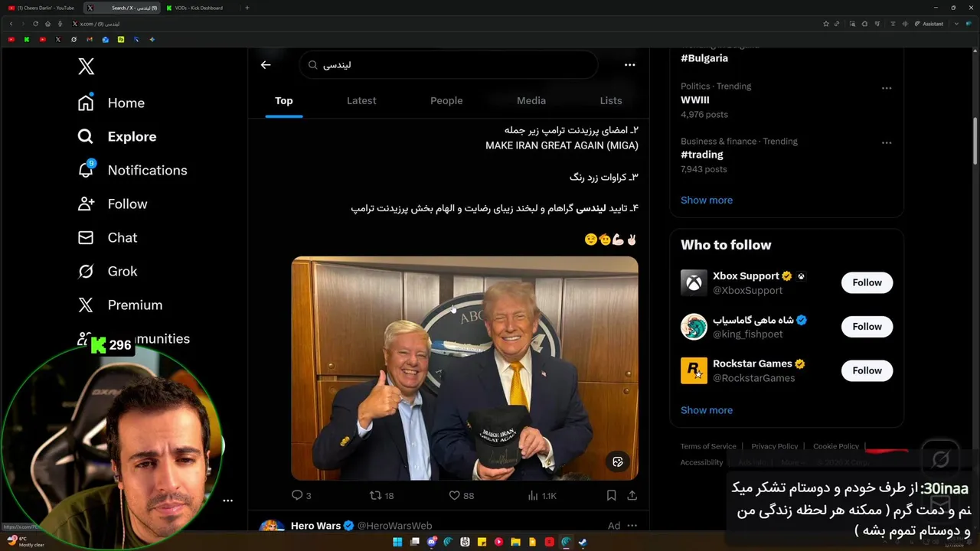Viewport: 980px width, 551px height.
Task: Switch to the Lists tab
Action: click(x=611, y=100)
